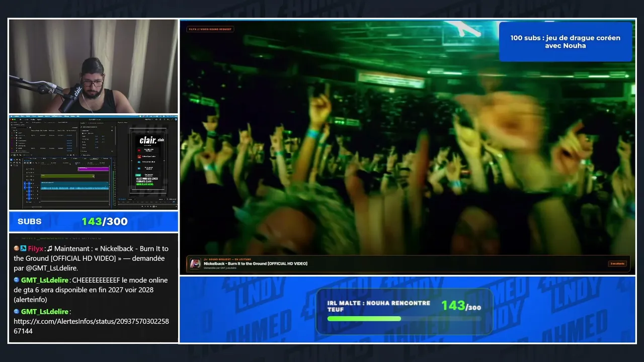The image size is (644, 362).
Task: Open the x.com AlertesInfos status link in chat
Action: click(91, 326)
